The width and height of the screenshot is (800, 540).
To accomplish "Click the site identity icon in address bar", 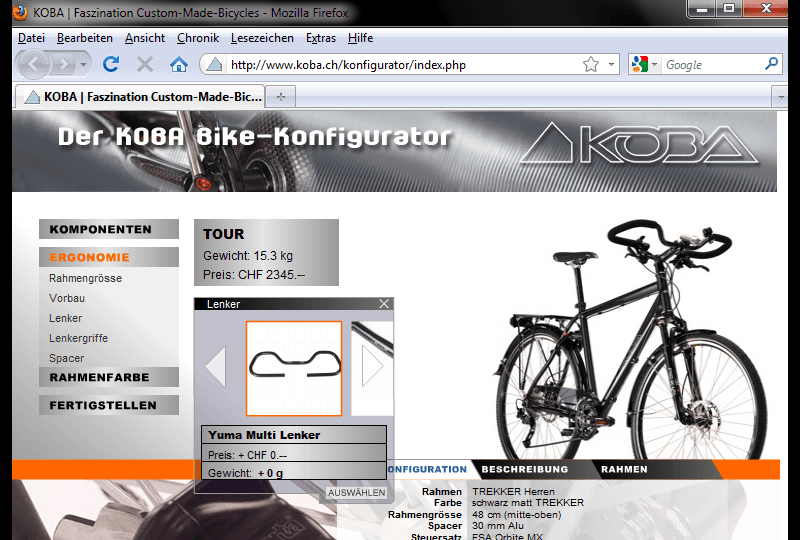I will 214,65.
